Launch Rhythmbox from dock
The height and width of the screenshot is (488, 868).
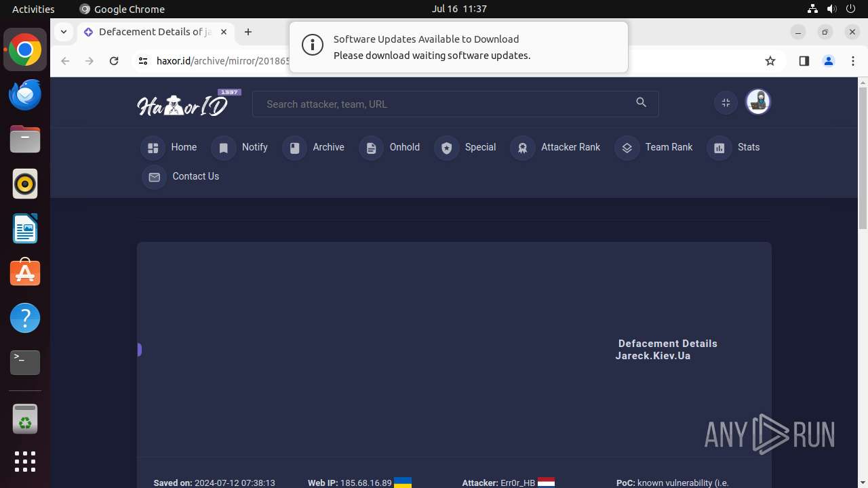[25, 184]
